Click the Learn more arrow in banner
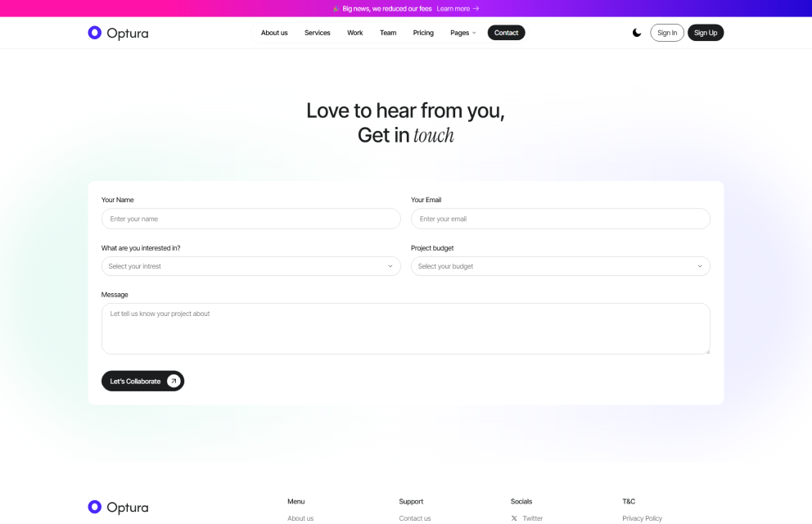 coord(476,8)
